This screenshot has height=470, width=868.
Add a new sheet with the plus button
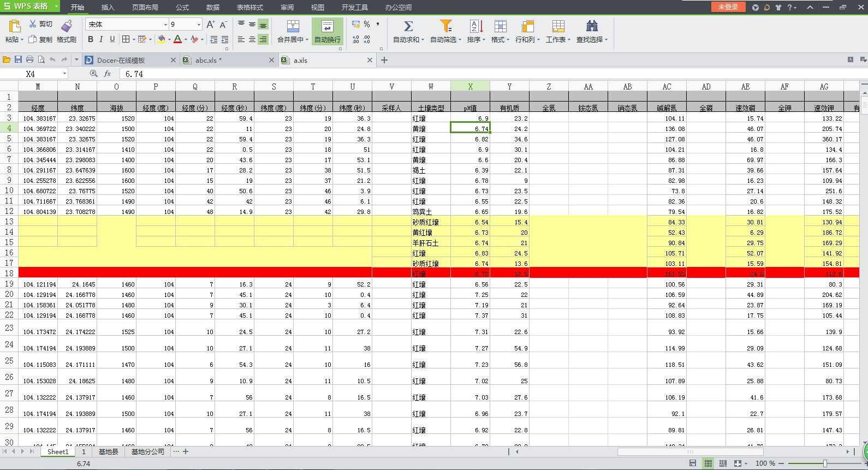click(x=186, y=451)
